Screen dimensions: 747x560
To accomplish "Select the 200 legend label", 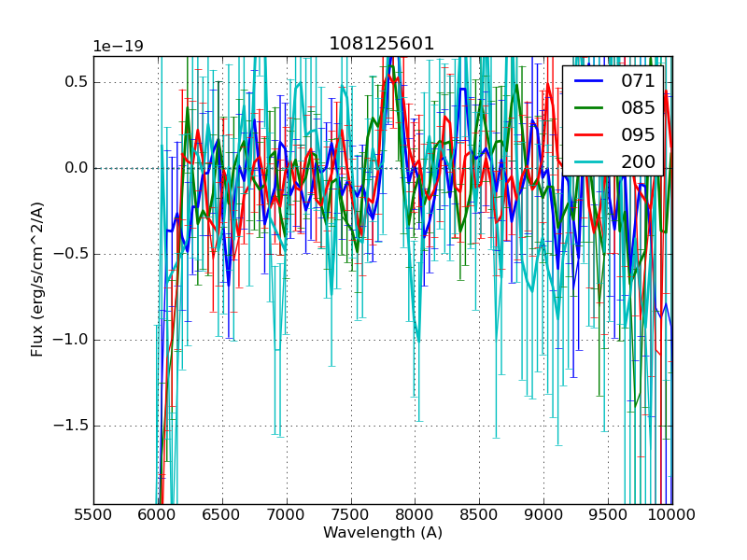I will [x=638, y=161].
